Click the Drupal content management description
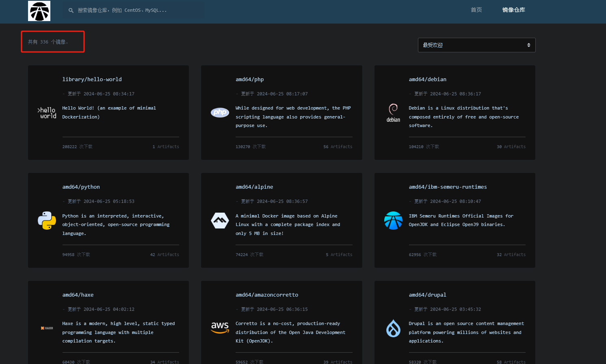Viewport: 606px width, 364px height. (x=466, y=332)
